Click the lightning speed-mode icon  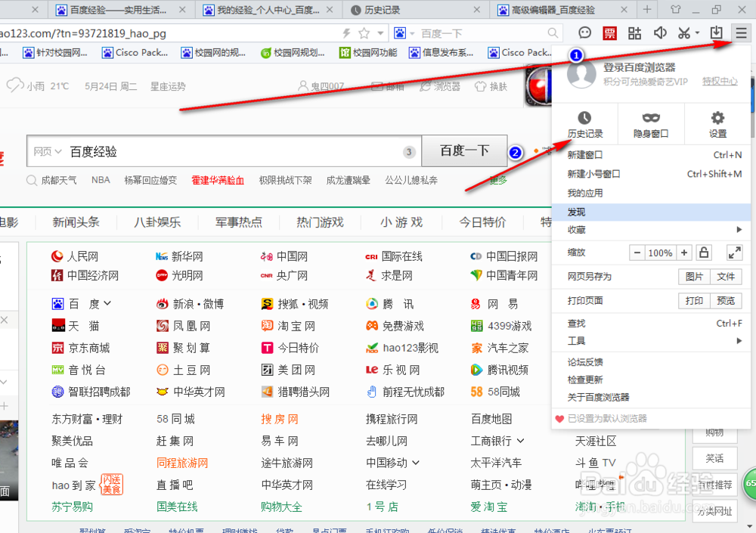coord(346,33)
